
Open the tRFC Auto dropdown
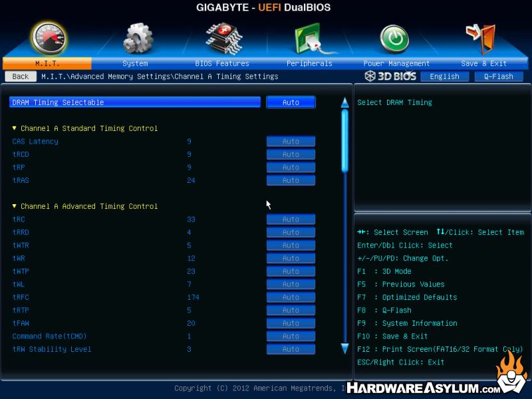(x=291, y=297)
